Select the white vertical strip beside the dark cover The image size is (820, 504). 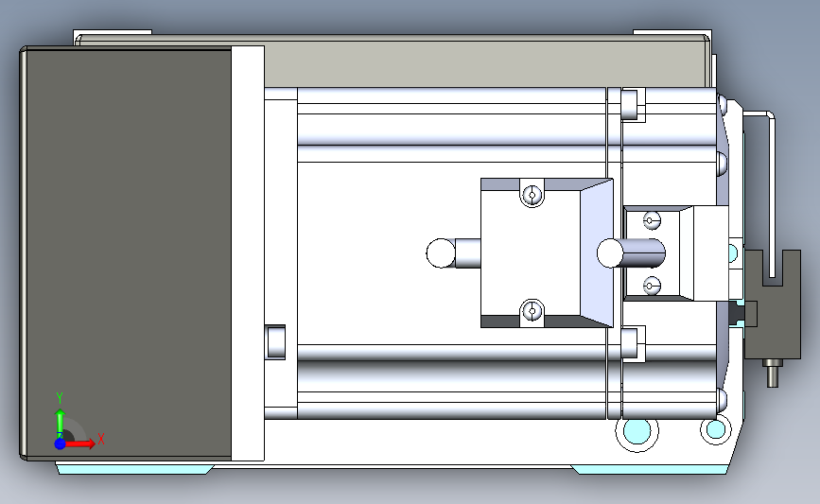(248, 253)
